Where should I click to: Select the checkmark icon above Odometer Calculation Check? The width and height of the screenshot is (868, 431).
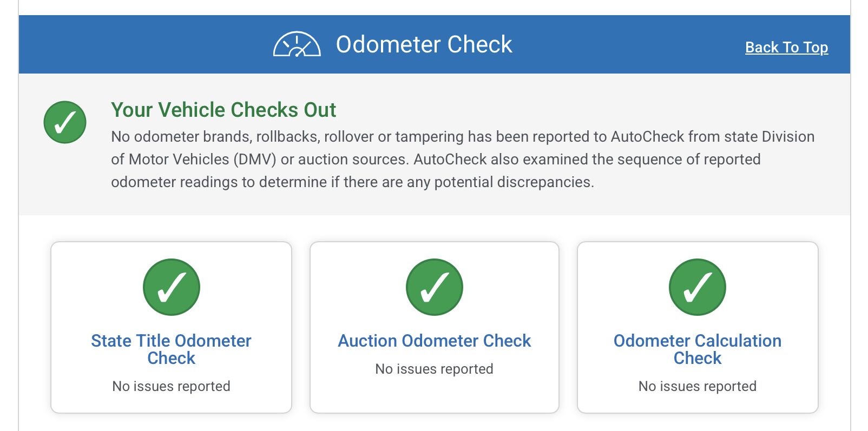[697, 287]
